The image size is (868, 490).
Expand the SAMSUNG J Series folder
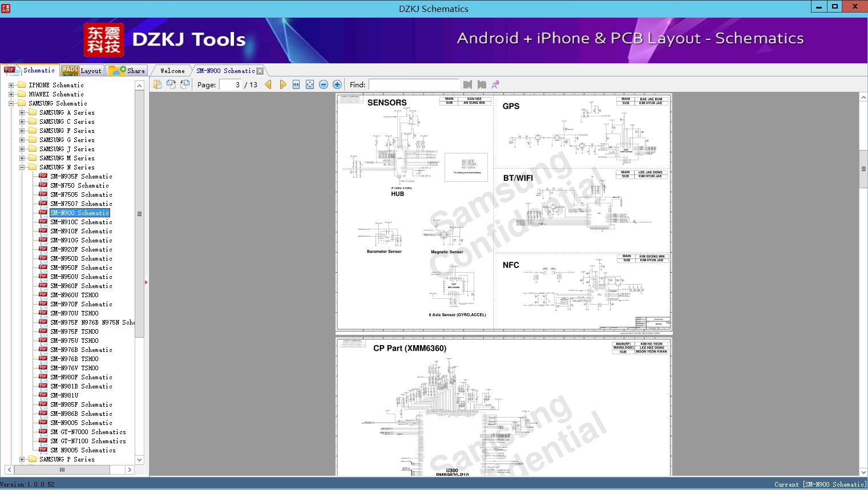(x=22, y=149)
